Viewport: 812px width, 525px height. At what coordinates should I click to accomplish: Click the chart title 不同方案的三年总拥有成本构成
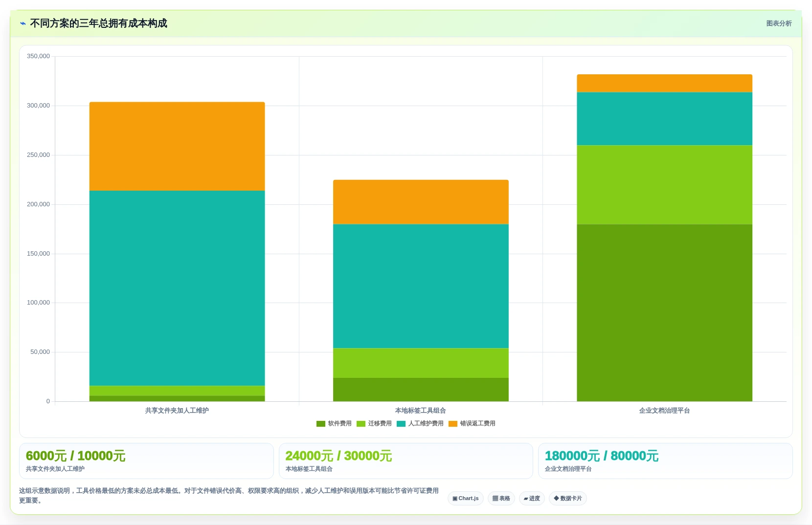98,23
